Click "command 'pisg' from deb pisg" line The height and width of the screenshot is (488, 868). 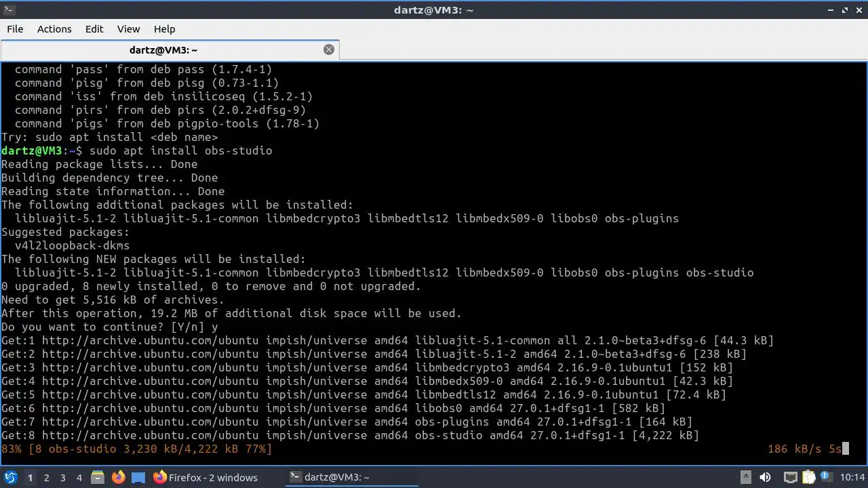click(x=146, y=83)
